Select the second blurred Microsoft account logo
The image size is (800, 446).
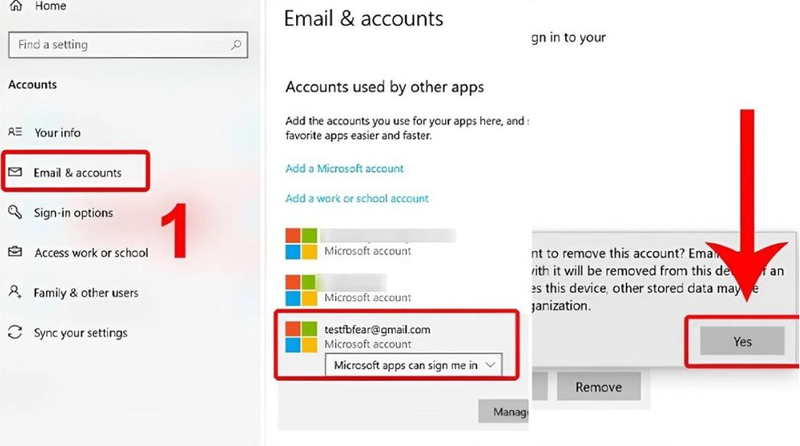pyautogui.click(x=301, y=290)
